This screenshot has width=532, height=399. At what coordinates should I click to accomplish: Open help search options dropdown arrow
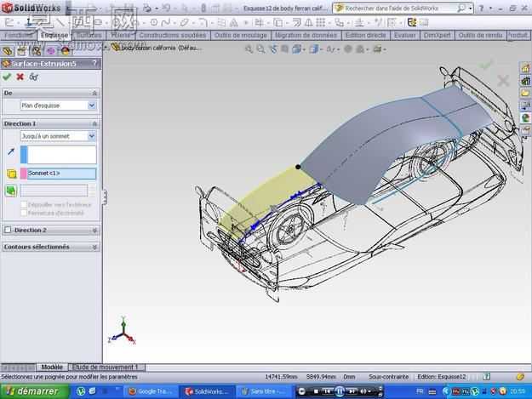click(471, 9)
